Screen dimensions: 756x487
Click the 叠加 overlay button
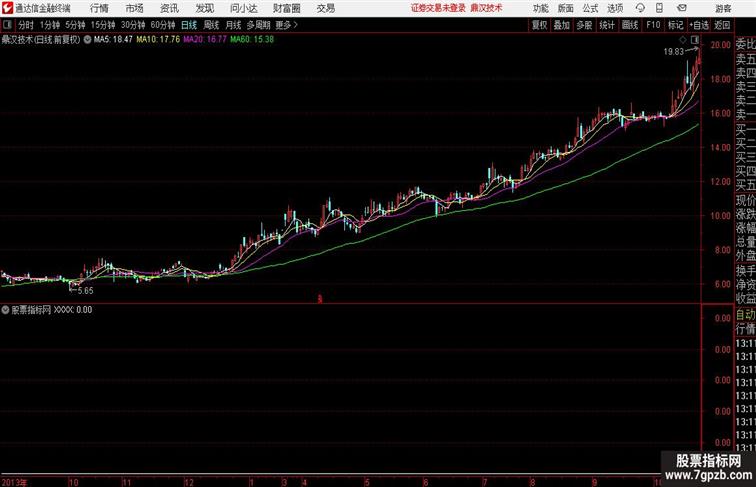(562, 25)
